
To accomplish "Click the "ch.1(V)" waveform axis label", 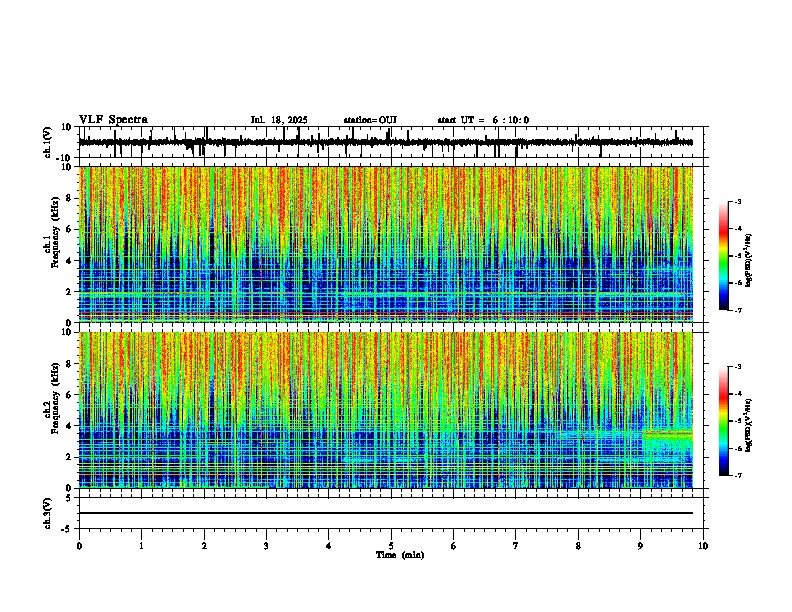I will [x=48, y=142].
